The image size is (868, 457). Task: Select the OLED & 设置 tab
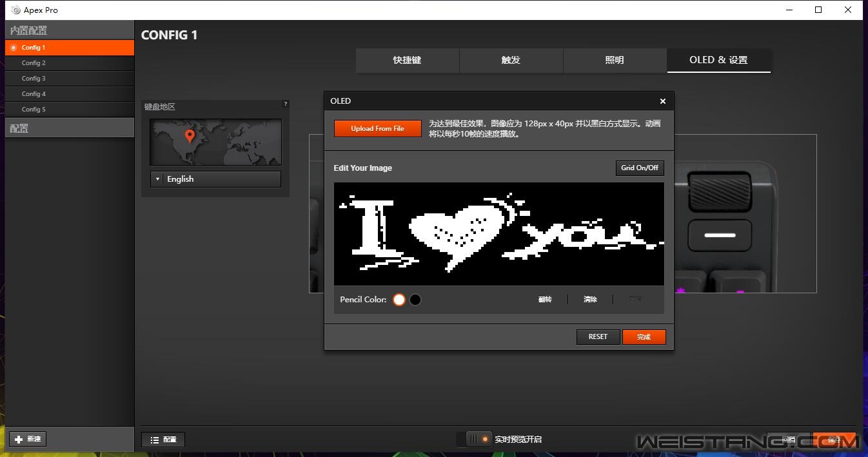click(x=718, y=60)
